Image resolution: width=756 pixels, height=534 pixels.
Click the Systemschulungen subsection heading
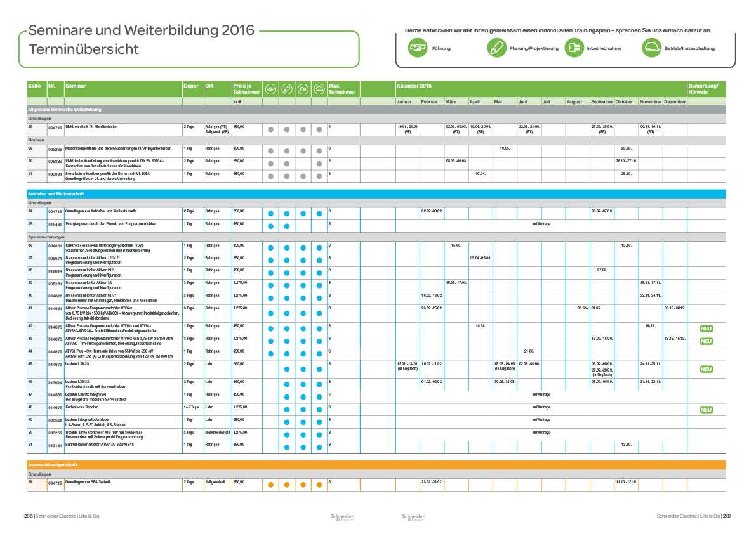[47, 237]
